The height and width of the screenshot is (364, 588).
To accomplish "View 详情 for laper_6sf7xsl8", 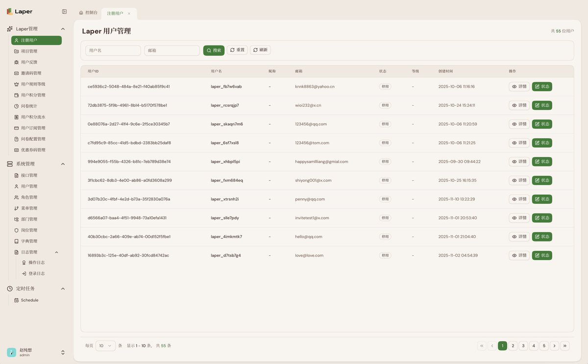I will click(519, 143).
